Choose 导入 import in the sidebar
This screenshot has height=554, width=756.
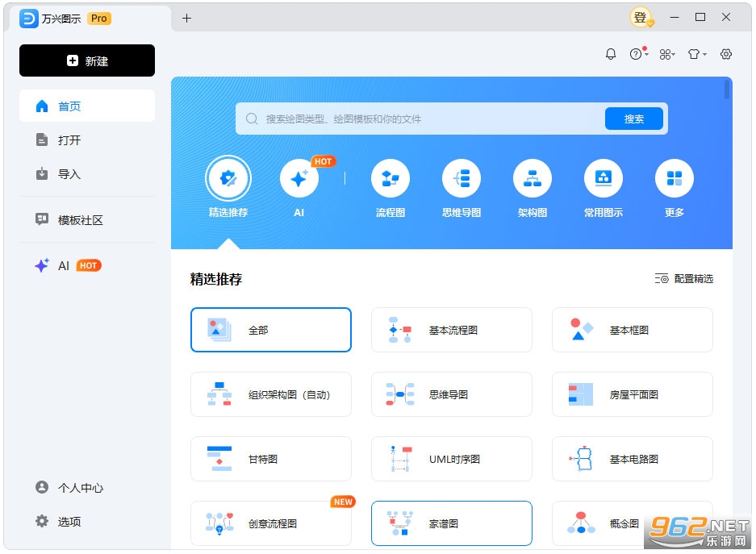click(x=87, y=174)
